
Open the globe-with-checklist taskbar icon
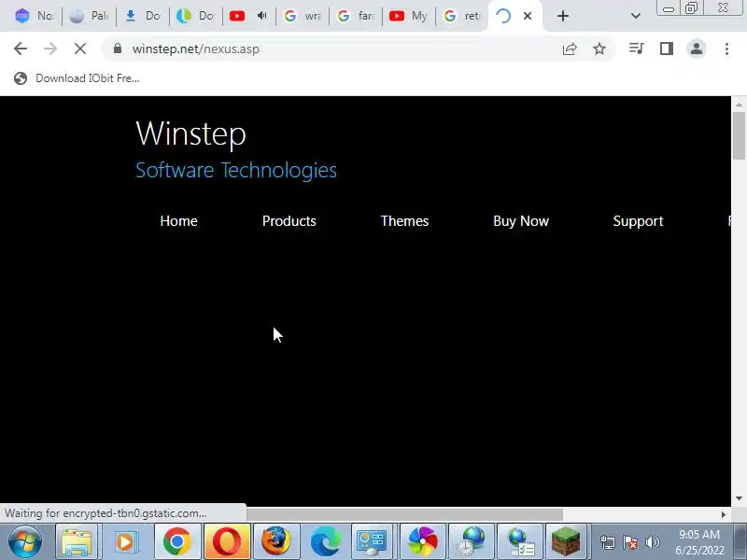pyautogui.click(x=519, y=541)
